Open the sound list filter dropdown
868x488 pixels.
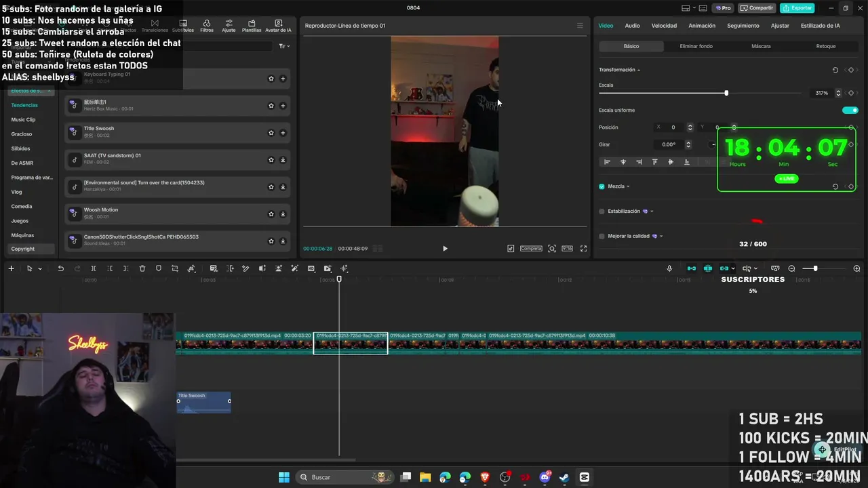[x=284, y=46]
